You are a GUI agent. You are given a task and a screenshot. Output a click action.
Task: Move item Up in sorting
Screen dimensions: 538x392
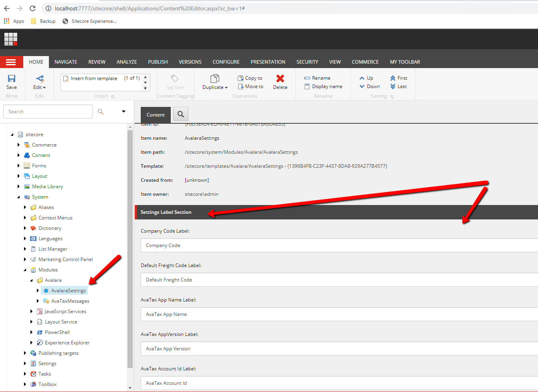pyautogui.click(x=366, y=78)
